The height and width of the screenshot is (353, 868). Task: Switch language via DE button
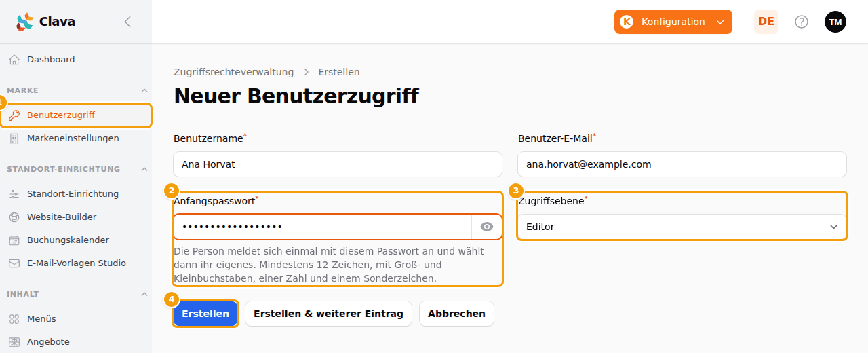point(766,22)
